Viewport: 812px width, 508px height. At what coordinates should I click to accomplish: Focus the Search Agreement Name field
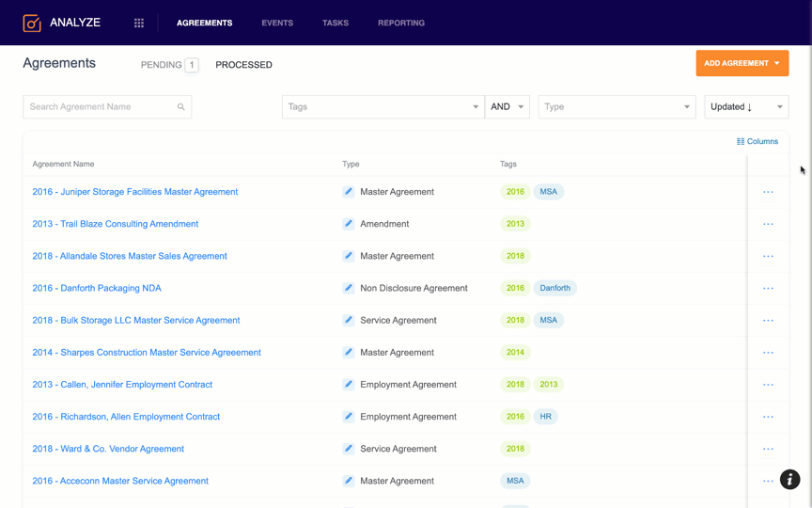click(101, 107)
